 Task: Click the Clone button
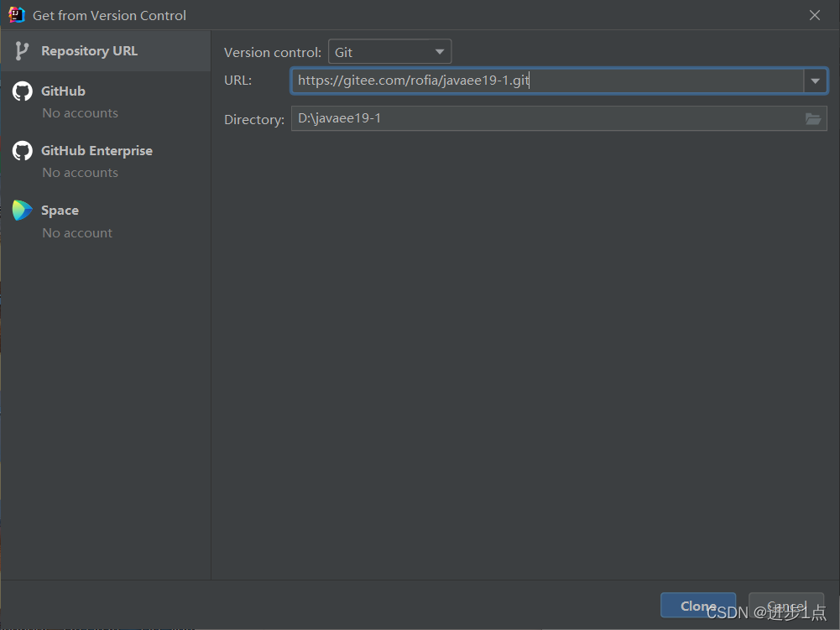coord(698,606)
